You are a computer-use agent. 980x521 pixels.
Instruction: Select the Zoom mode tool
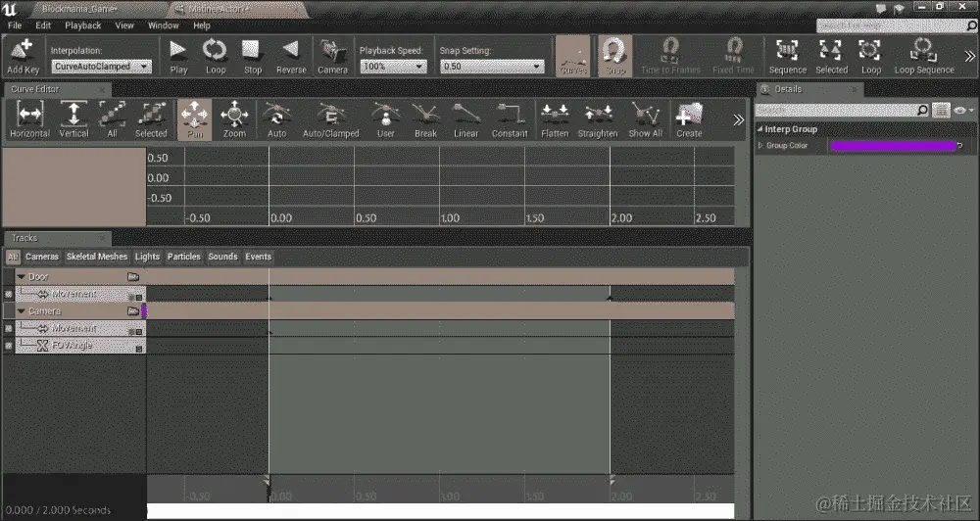point(234,119)
